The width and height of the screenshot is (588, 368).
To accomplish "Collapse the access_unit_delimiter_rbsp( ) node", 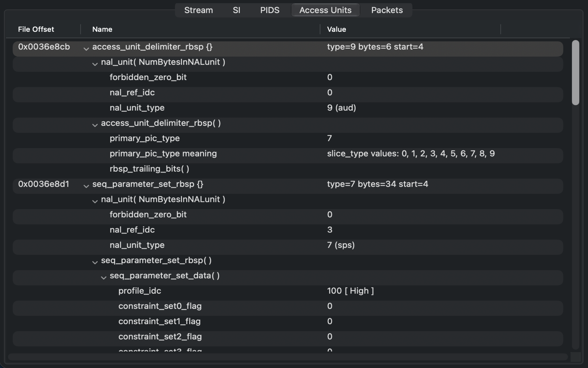I will point(95,125).
